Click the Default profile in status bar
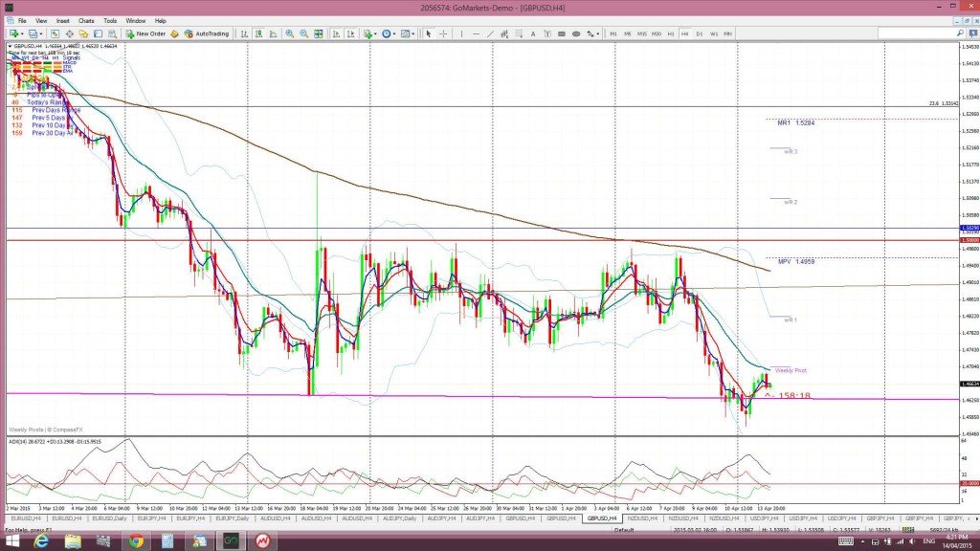Image resolution: width=980 pixels, height=551 pixels. click(624, 530)
